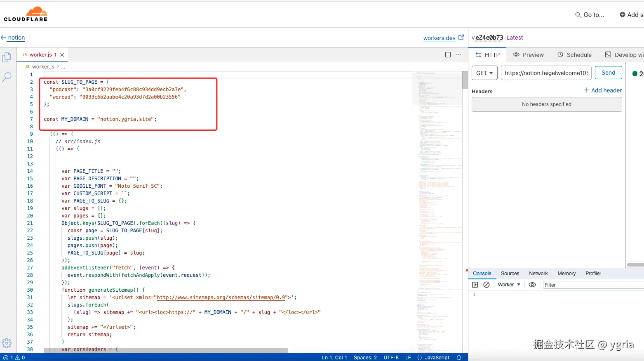Expand the breadcrumb chevron after worker.js
The height and width of the screenshot is (361, 644).
(x=58, y=66)
